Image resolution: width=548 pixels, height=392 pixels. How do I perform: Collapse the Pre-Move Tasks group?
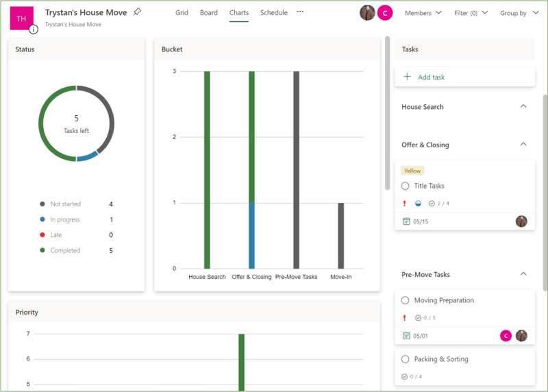click(x=523, y=274)
